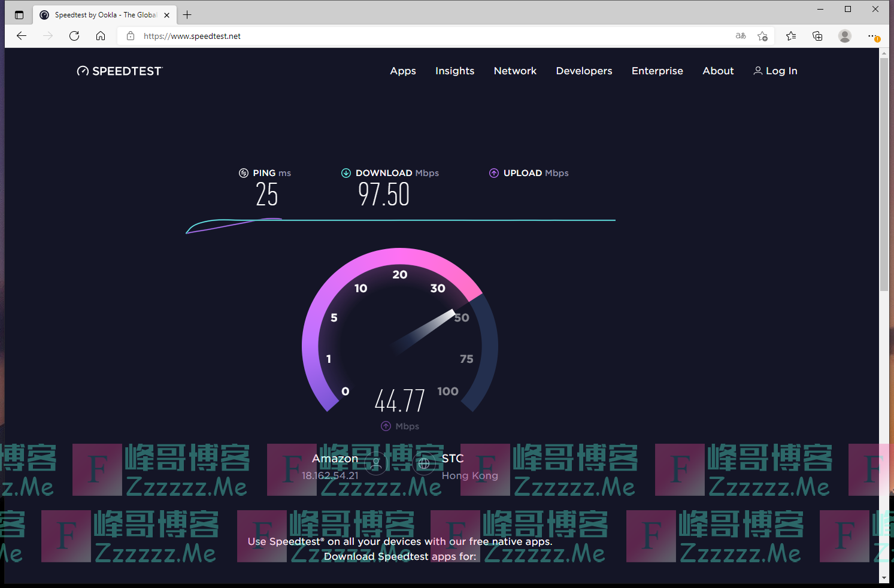Click the browser refresh button
The height and width of the screenshot is (588, 894).
click(74, 36)
